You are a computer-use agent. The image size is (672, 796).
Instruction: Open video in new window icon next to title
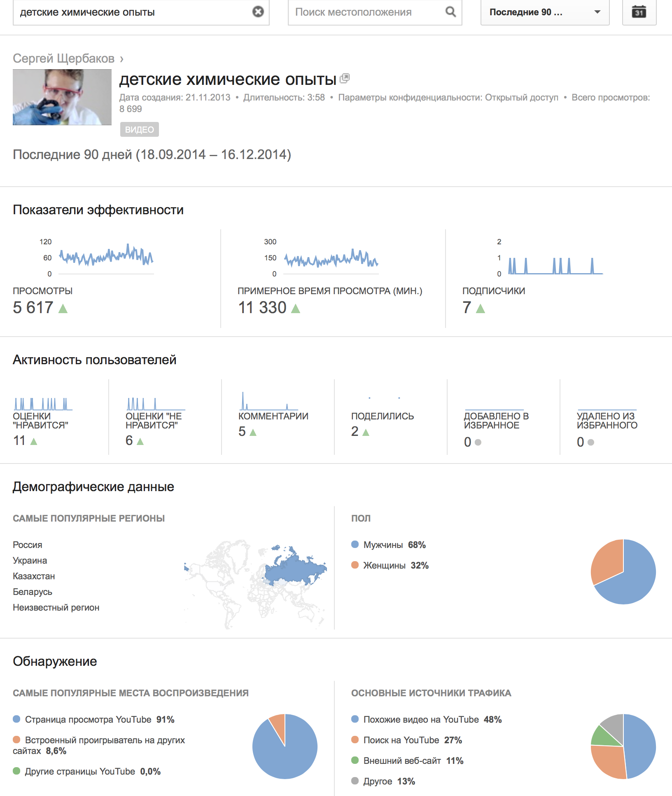pos(345,78)
